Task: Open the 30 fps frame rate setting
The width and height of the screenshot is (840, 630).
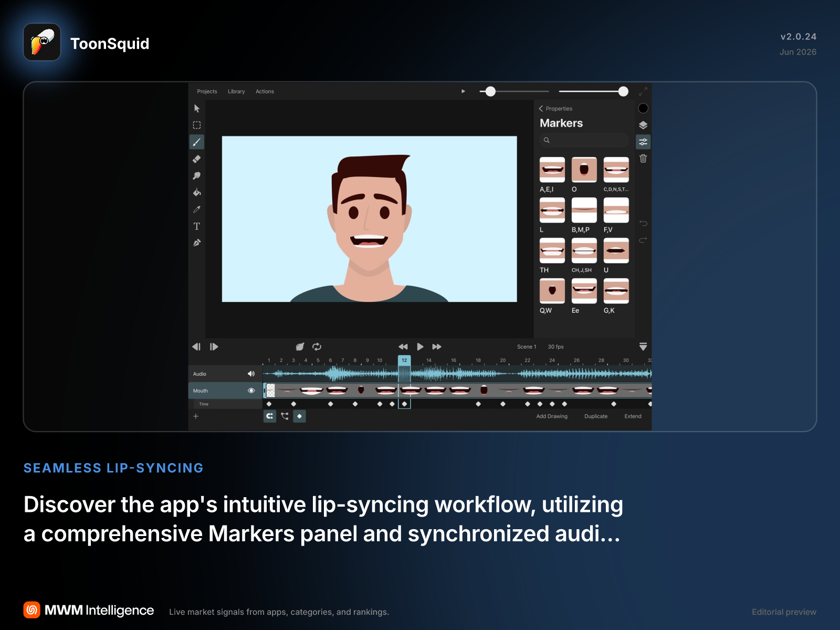Action: (555, 347)
